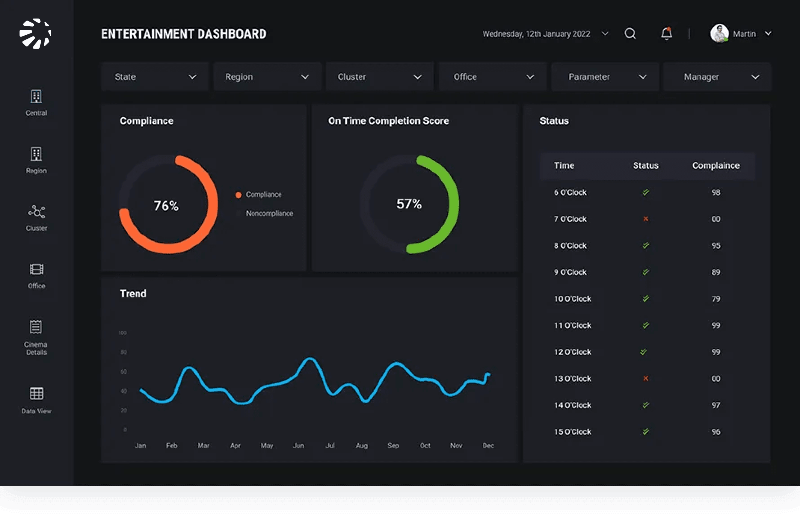Click the search magnifier icon
The image size is (800, 532).
(630, 34)
